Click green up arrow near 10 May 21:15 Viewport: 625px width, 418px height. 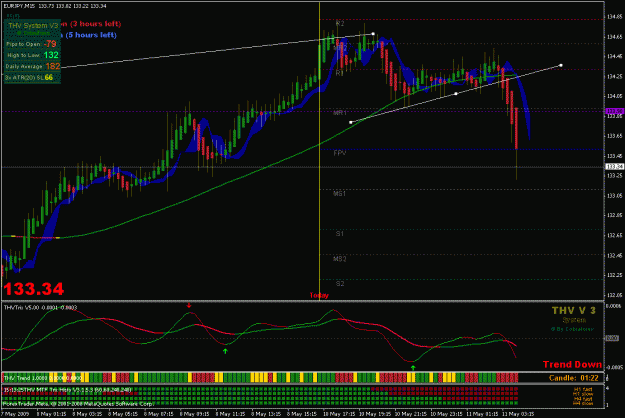coord(413,368)
